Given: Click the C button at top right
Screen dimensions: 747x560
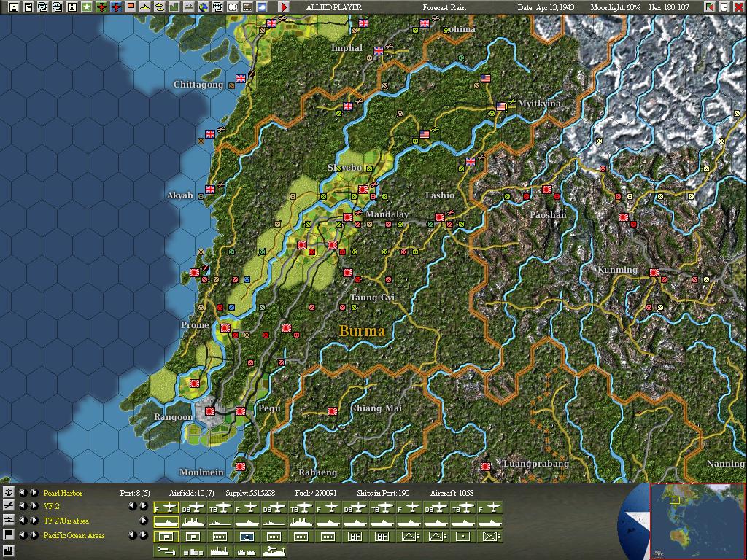Looking at the screenshot, I should point(724,7).
